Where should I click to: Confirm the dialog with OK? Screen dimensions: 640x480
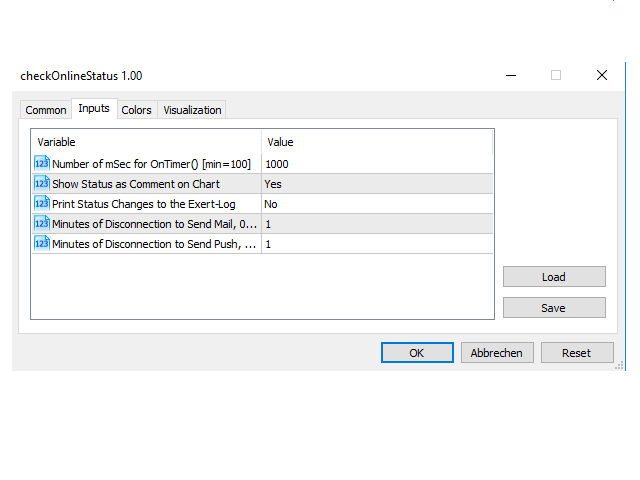point(417,353)
